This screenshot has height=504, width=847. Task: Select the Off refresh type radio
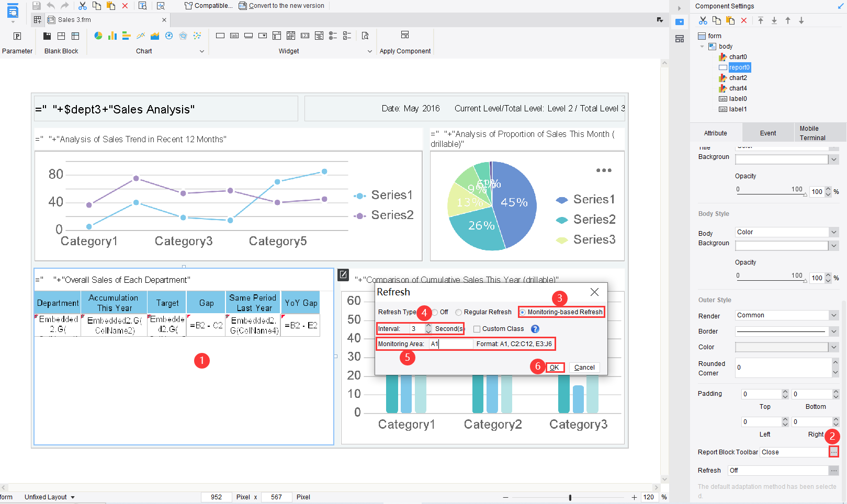coord(435,312)
